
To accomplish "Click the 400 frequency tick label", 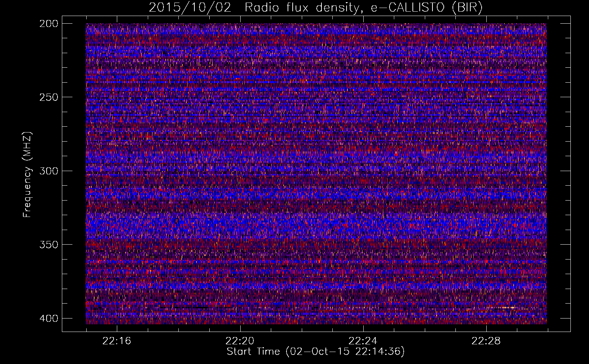I will 49,318.
